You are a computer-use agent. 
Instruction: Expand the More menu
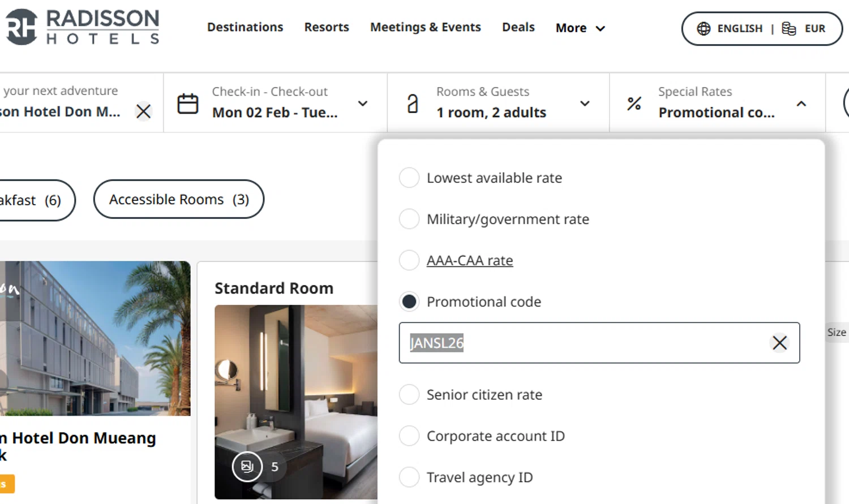pos(580,28)
